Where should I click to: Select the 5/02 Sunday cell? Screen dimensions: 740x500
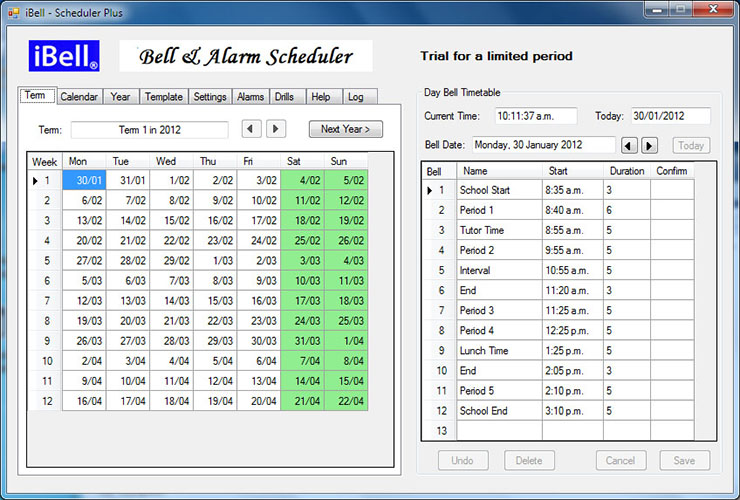[346, 180]
